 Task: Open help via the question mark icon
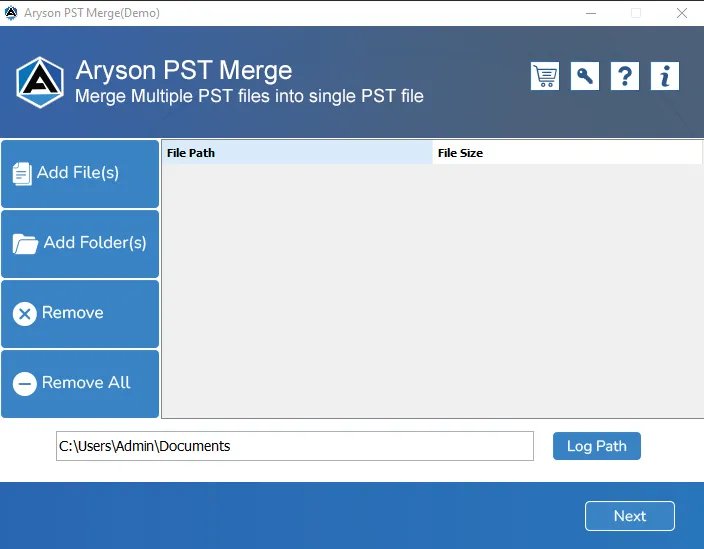[x=625, y=76]
